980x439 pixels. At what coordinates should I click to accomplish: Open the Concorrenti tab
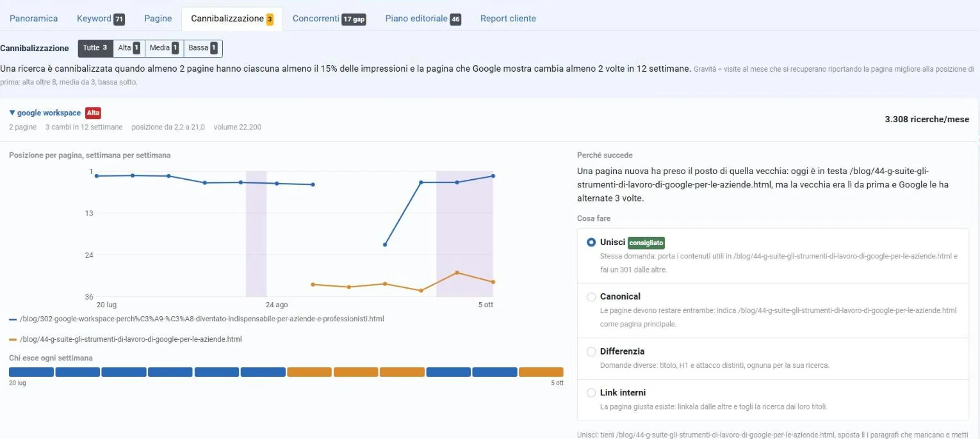click(329, 19)
